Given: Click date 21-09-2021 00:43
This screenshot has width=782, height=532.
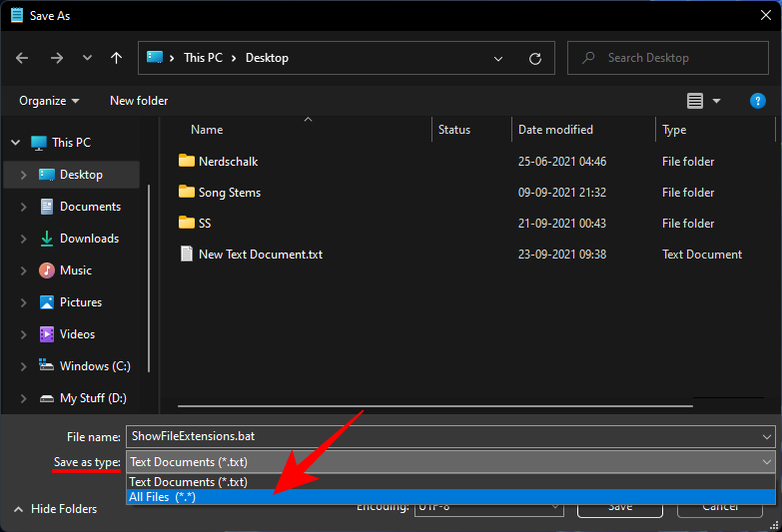Looking at the screenshot, I should pyautogui.click(x=562, y=224).
